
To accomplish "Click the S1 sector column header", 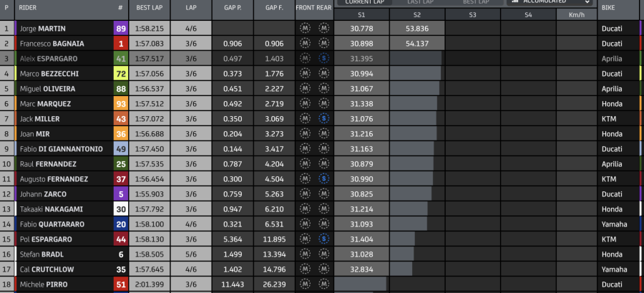I will (x=361, y=14).
